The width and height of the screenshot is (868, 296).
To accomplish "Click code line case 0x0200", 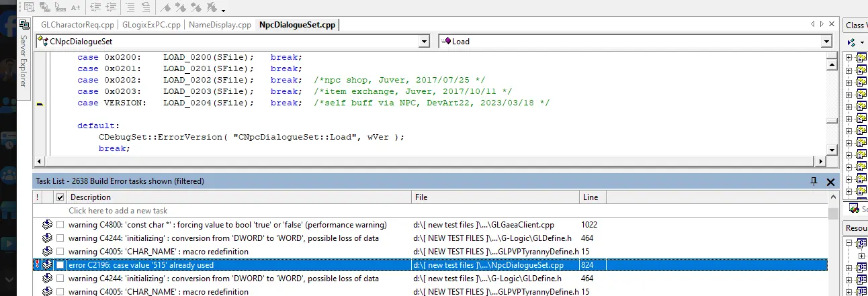I will coord(189,57).
